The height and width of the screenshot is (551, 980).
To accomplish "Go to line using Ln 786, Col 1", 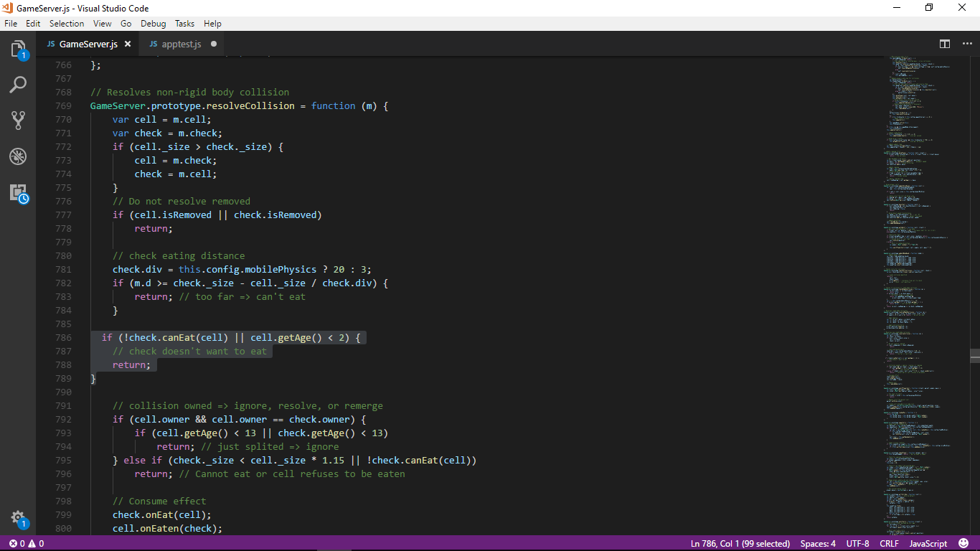I will click(x=740, y=543).
